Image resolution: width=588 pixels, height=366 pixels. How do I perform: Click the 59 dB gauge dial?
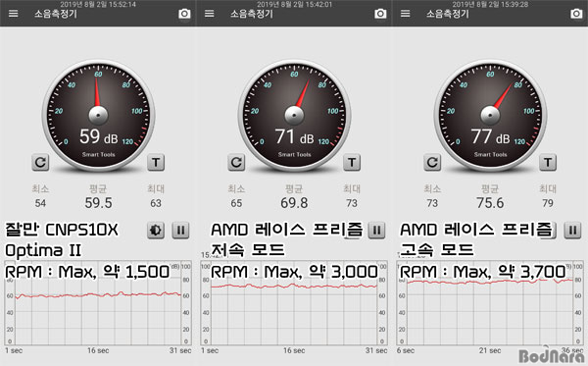98,115
